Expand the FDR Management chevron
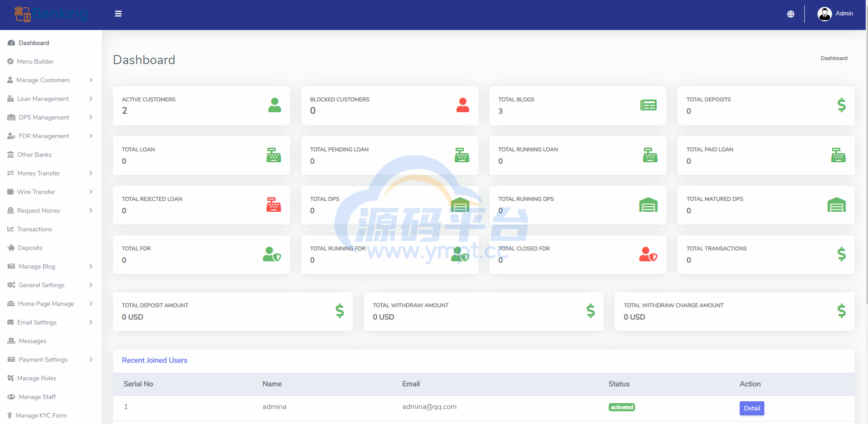Screen dimensions: 868x424 click(91, 136)
